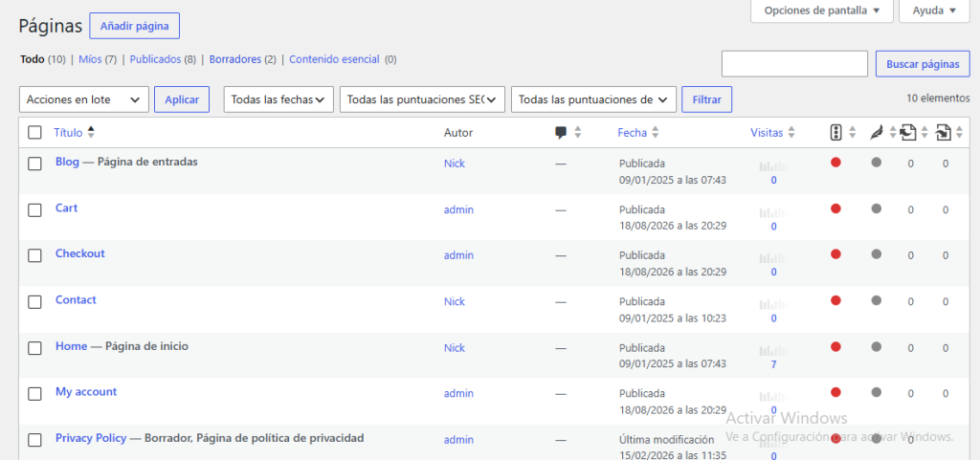Filter by Publicados pages

click(155, 59)
